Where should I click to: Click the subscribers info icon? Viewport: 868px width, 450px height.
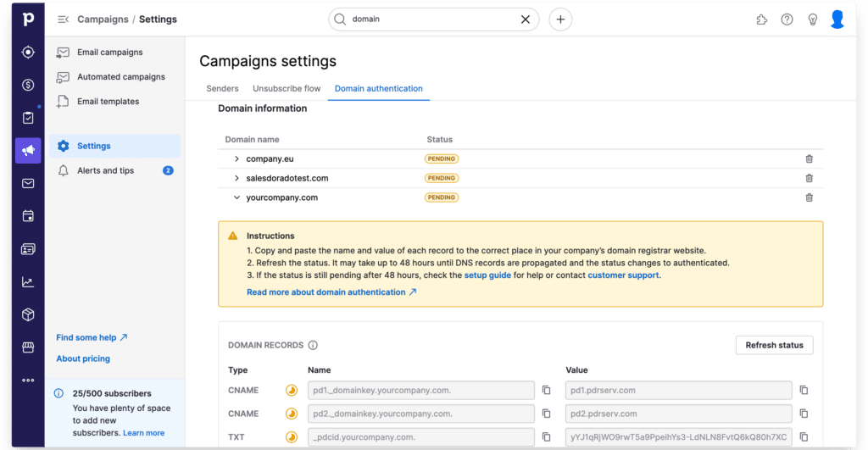(x=58, y=393)
